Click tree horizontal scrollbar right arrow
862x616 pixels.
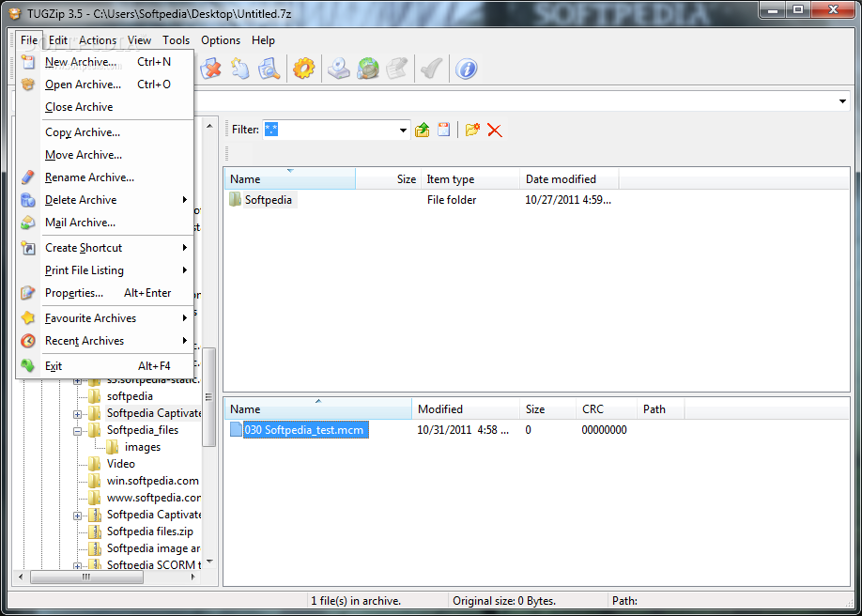[x=192, y=577]
